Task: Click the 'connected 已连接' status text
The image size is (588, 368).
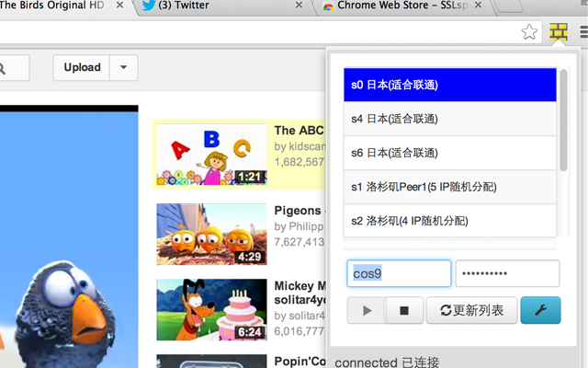Action: pyautogui.click(x=387, y=362)
